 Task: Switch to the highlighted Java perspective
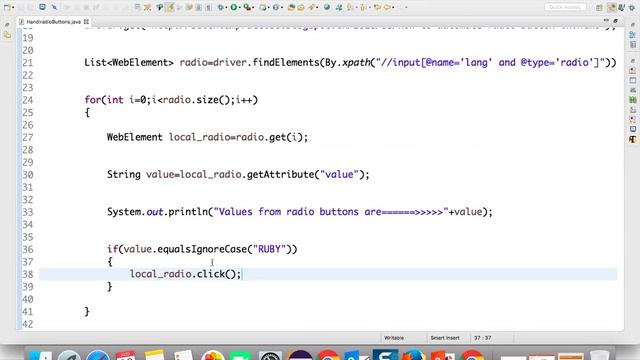[612, 7]
